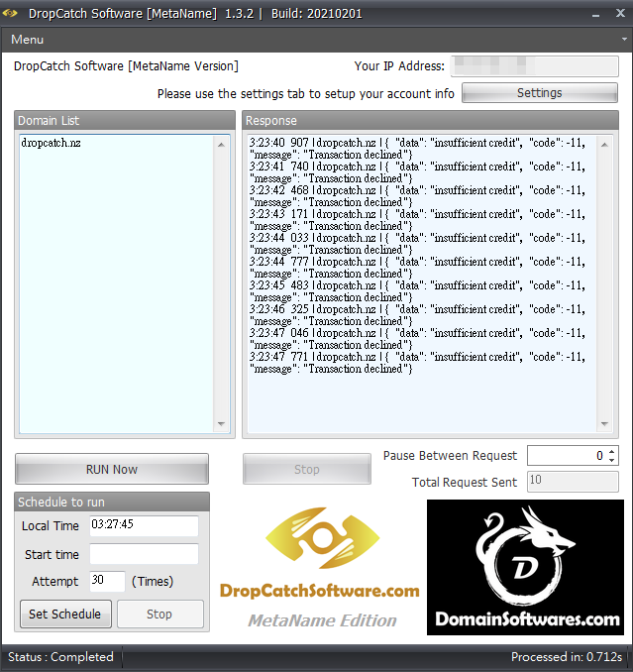633x672 pixels.
Task: Click the 3:23:47 046 response line
Action: coord(417,339)
